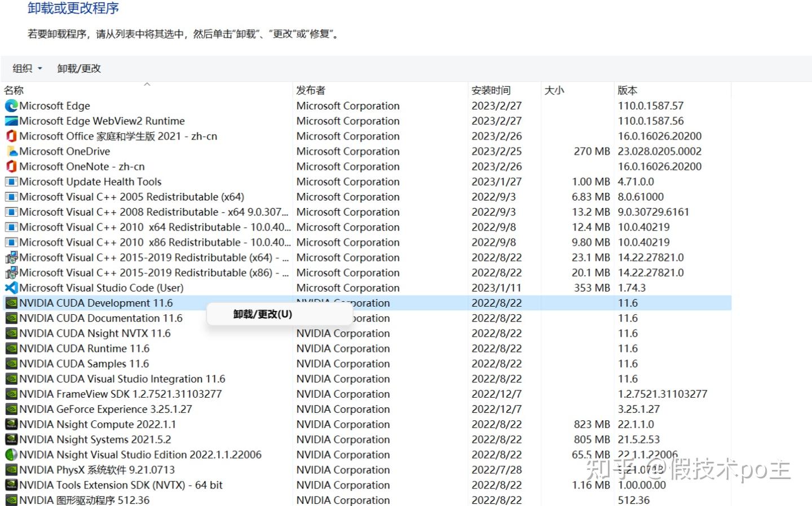The width and height of the screenshot is (812, 506).
Task: Click the 823 MB size cell
Action: coord(592,424)
